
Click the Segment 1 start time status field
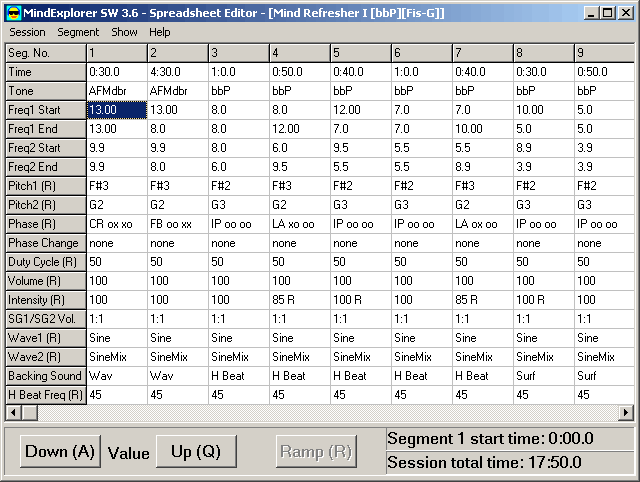pyautogui.click(x=510, y=439)
